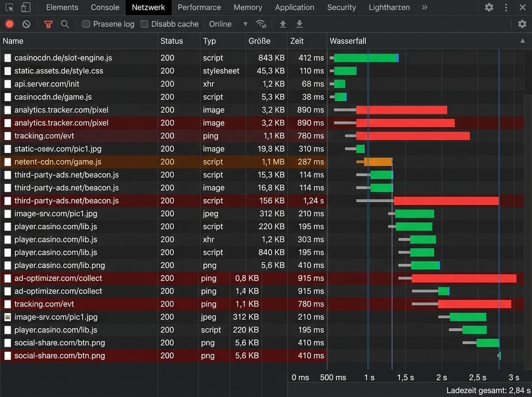Sort by the Name column header

coord(79,41)
